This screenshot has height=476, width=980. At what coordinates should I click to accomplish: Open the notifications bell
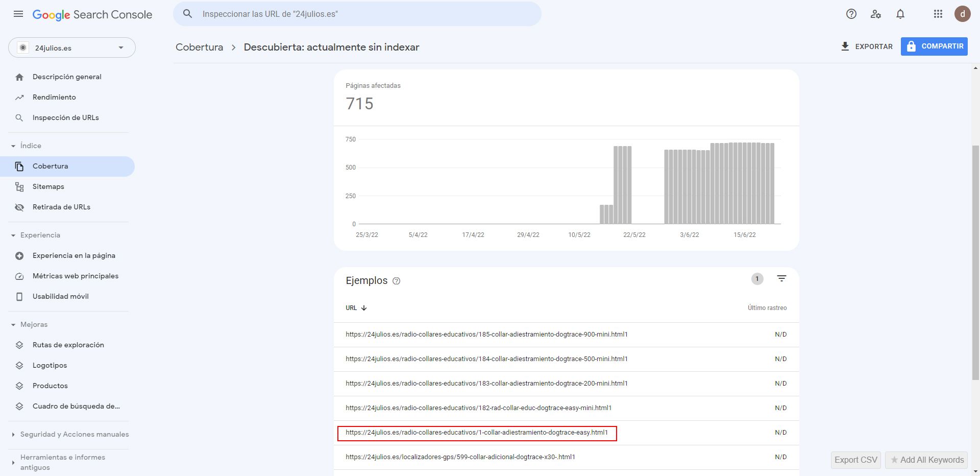click(x=900, y=14)
